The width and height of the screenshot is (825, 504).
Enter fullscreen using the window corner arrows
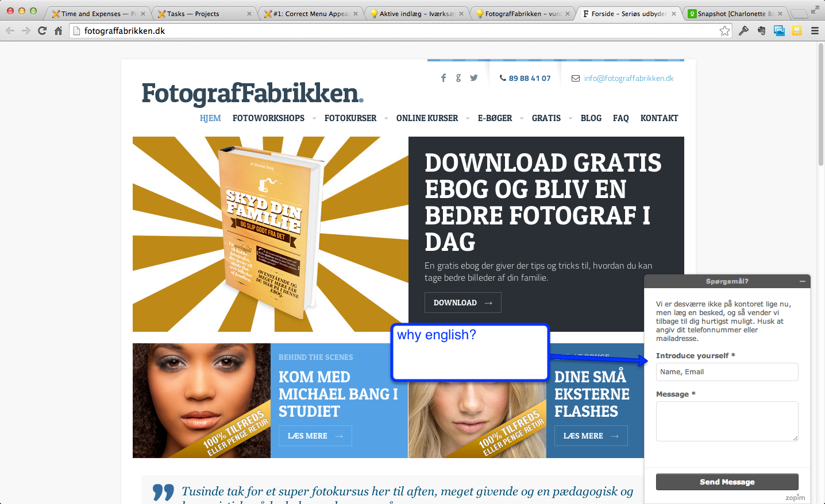tap(815, 10)
